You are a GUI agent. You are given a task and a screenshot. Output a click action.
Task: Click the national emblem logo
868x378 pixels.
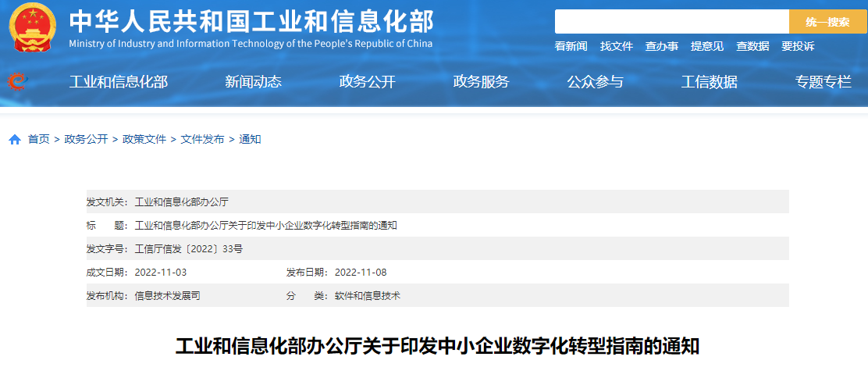coord(33,27)
